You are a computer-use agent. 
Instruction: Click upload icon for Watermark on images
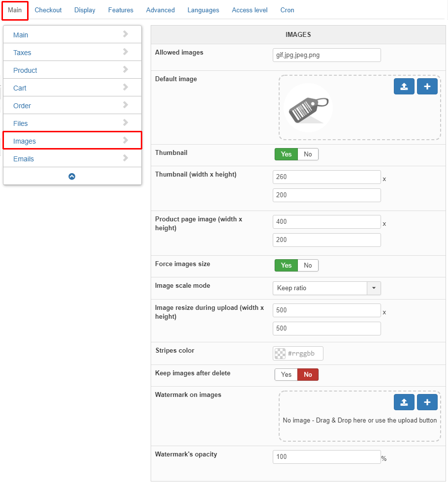[x=404, y=402]
